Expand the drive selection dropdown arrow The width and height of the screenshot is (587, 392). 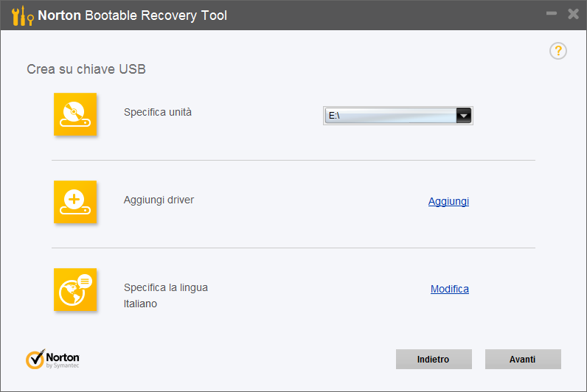click(x=463, y=115)
